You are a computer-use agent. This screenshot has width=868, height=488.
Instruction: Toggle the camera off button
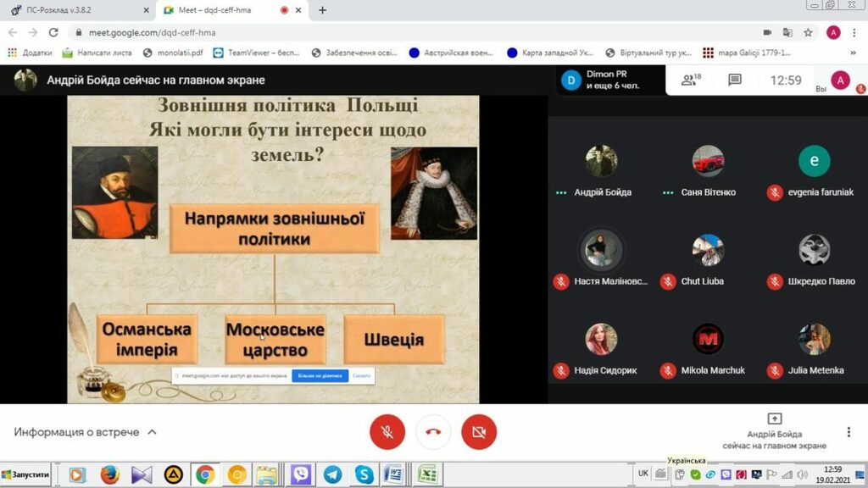click(479, 432)
